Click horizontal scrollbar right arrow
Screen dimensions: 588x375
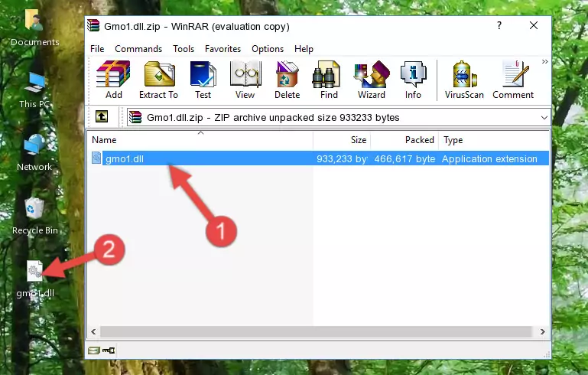point(542,332)
